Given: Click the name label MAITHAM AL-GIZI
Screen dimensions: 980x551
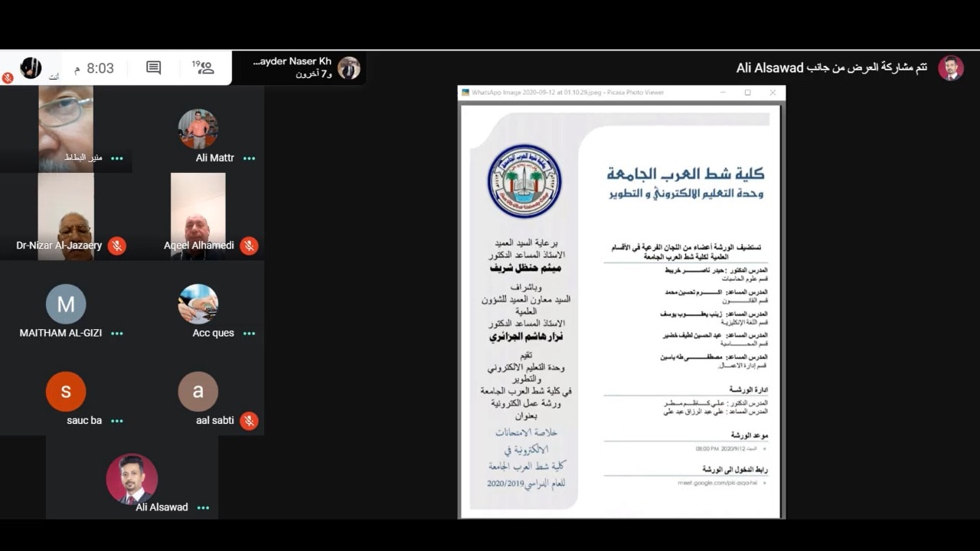Looking at the screenshot, I should (60, 333).
